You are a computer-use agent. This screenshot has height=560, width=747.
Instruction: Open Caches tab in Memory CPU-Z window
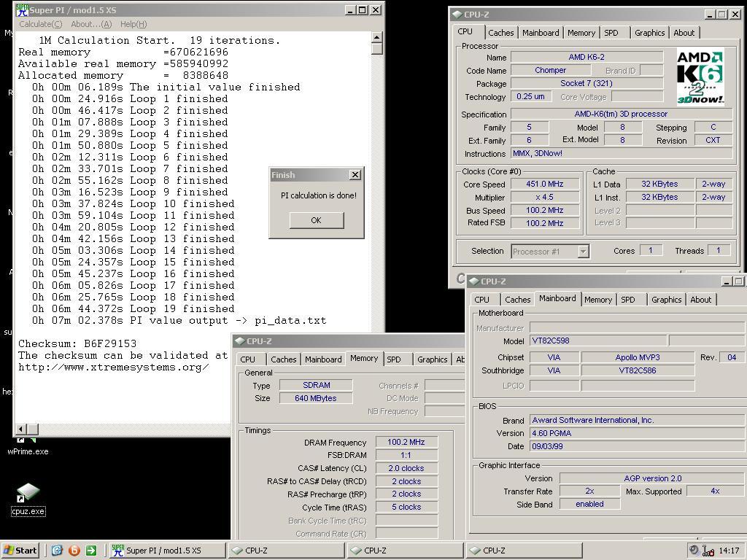(284, 359)
